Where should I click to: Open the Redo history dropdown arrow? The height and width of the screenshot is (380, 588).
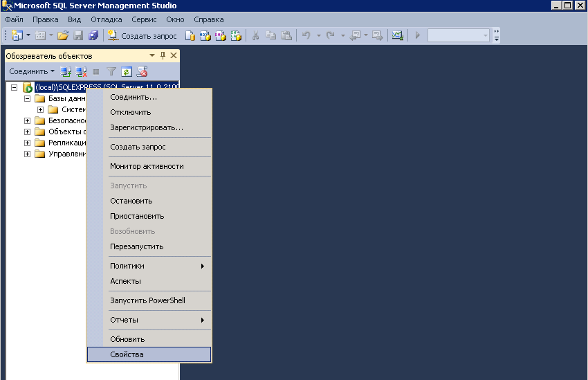[x=342, y=35]
